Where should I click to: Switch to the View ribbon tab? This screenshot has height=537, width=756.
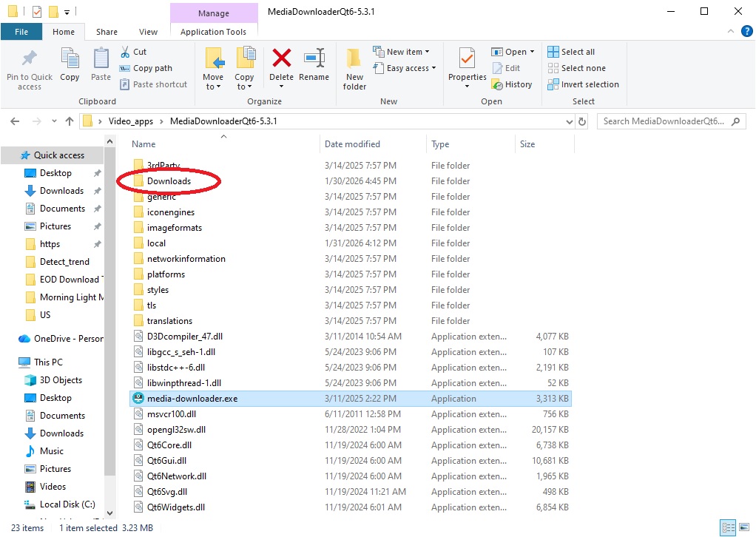click(x=148, y=32)
